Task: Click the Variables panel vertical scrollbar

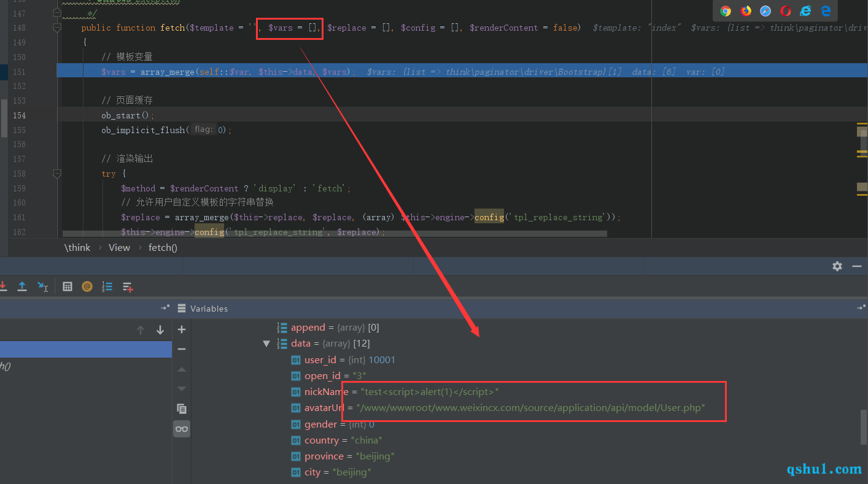Action: coord(864,427)
